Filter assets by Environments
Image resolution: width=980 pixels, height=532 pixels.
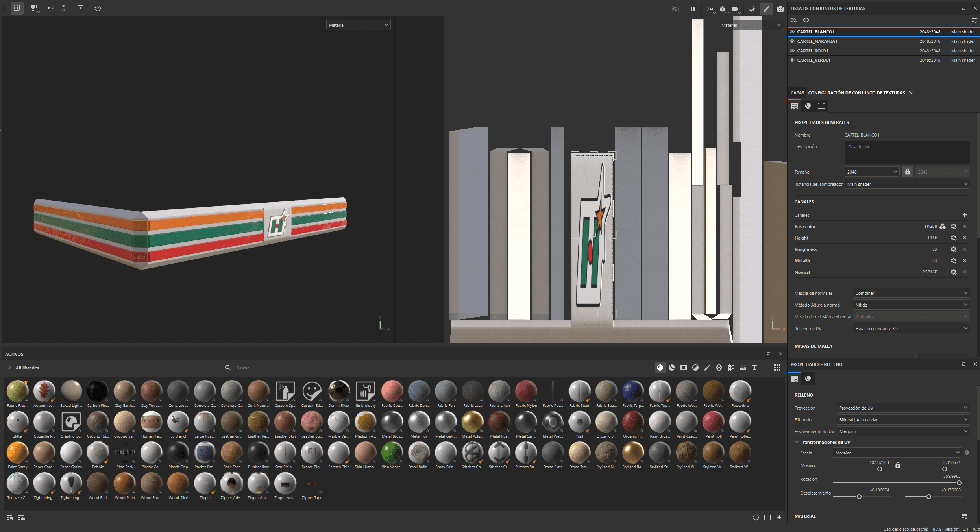(x=743, y=368)
